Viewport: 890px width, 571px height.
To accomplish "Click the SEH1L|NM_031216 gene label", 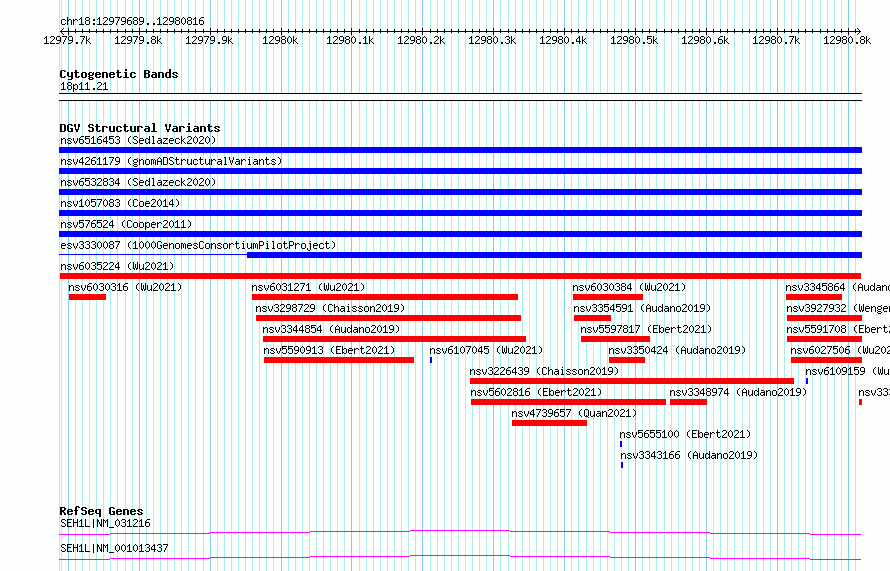I will pyautogui.click(x=106, y=523).
